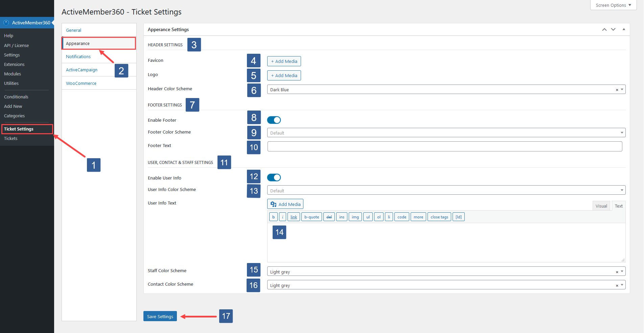The width and height of the screenshot is (644, 333).
Task: Disable the Enable Footer toggle
Action: pyautogui.click(x=274, y=120)
